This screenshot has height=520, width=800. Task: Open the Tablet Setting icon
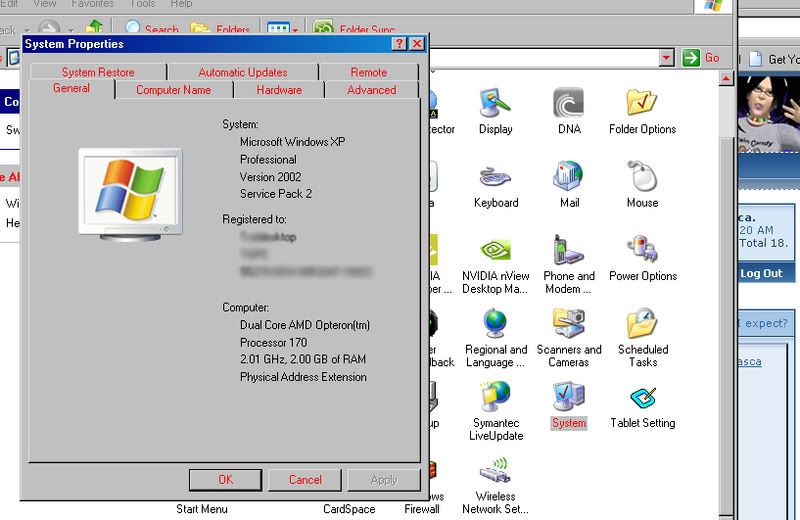click(x=642, y=406)
